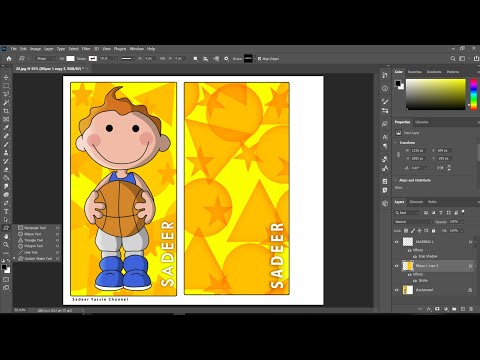Open the Shape tool mode dropdown
The image size is (480, 360).
45,59
